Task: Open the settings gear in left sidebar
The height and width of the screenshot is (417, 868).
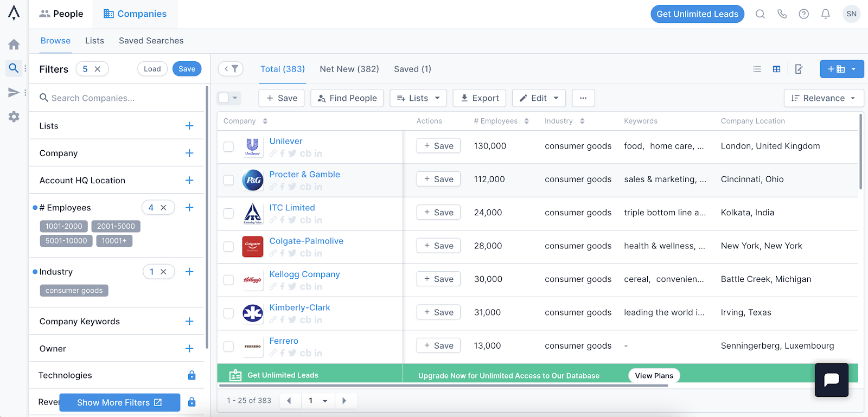Action: [14, 117]
